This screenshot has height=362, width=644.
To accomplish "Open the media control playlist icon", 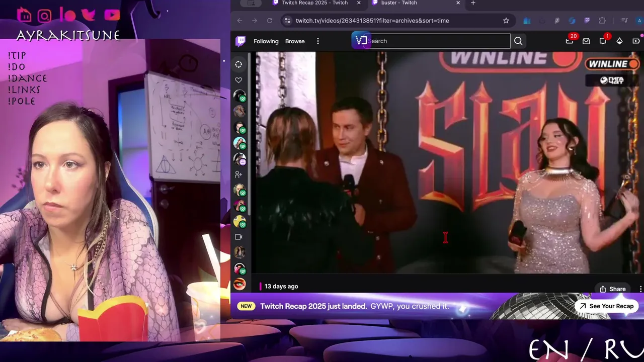I will (x=624, y=21).
